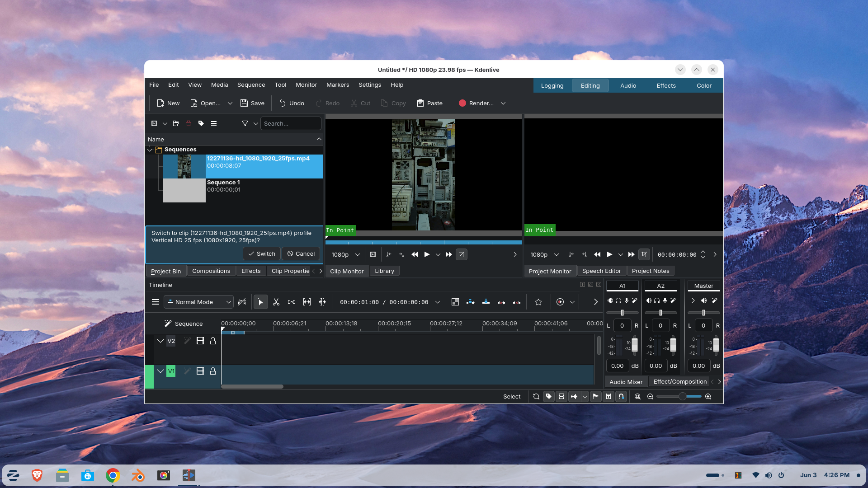Click the Overwrite clip zone icon in timeline
This screenshot has width=868, height=488.
pyautogui.click(x=486, y=302)
